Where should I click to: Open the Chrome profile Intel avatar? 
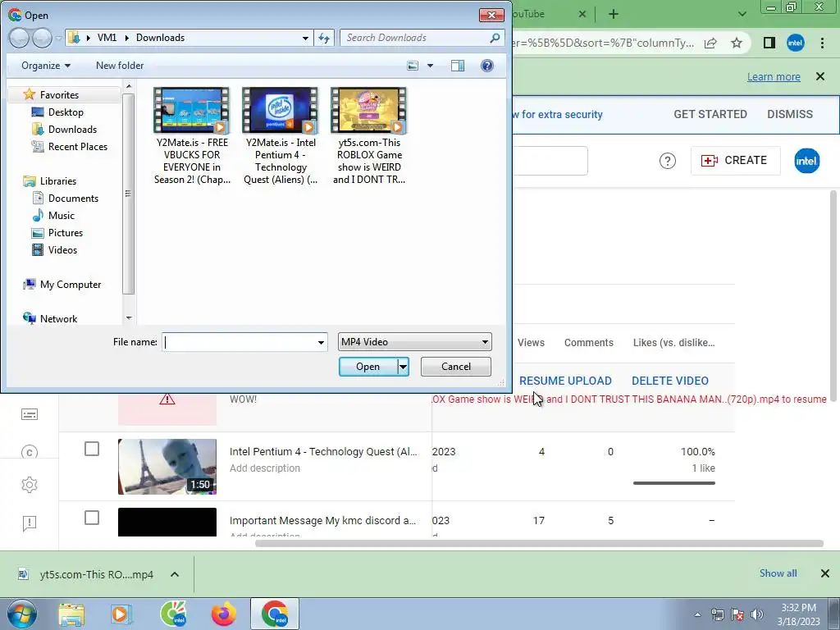(796, 43)
